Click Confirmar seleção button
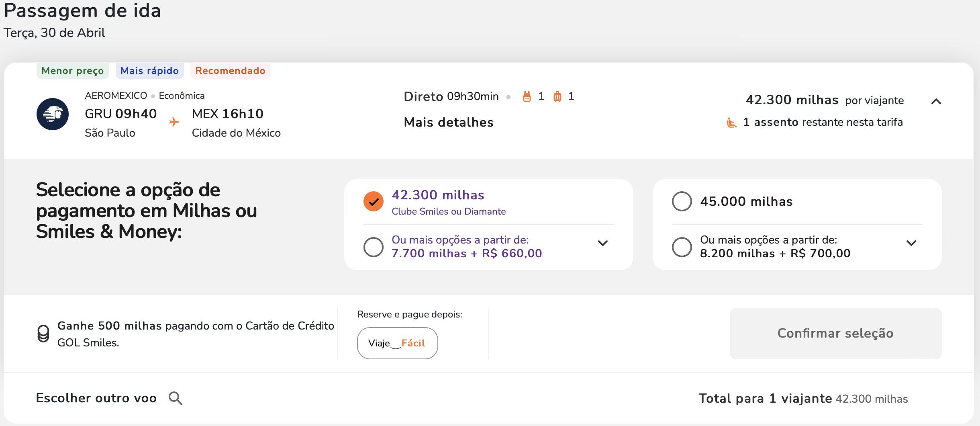 (835, 333)
